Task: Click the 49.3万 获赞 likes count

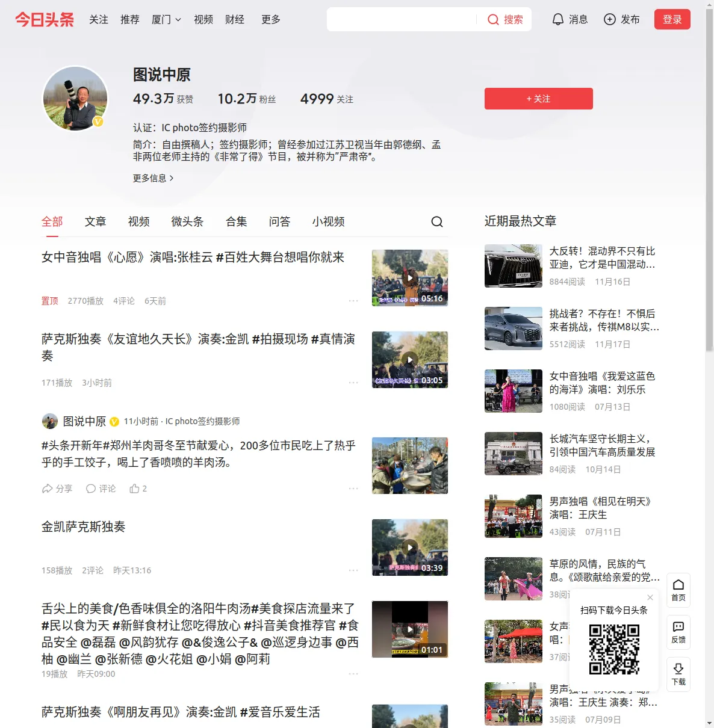Action: point(163,99)
